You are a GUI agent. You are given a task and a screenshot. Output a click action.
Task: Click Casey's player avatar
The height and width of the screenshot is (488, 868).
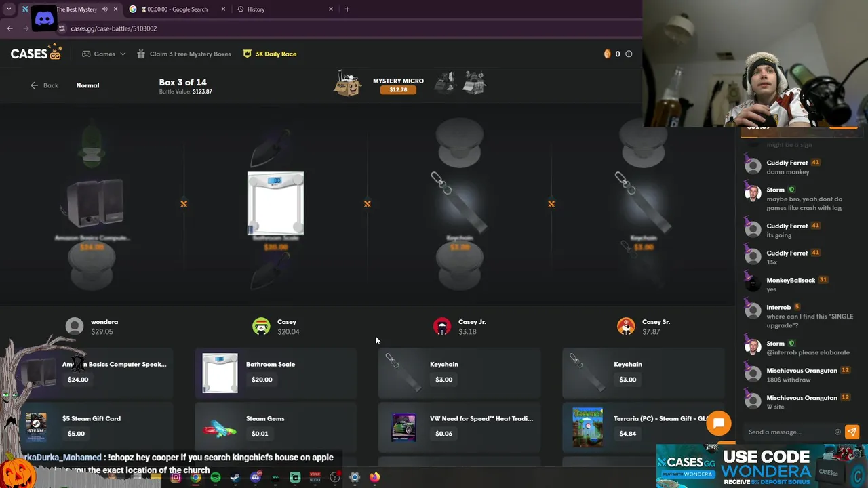pos(261,327)
